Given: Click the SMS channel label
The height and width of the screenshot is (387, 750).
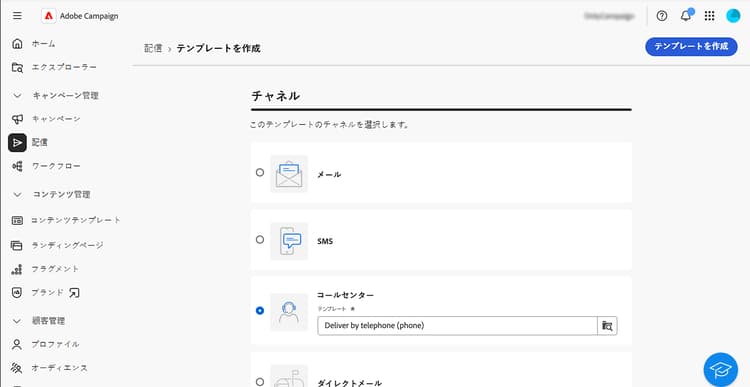Looking at the screenshot, I should pos(325,241).
